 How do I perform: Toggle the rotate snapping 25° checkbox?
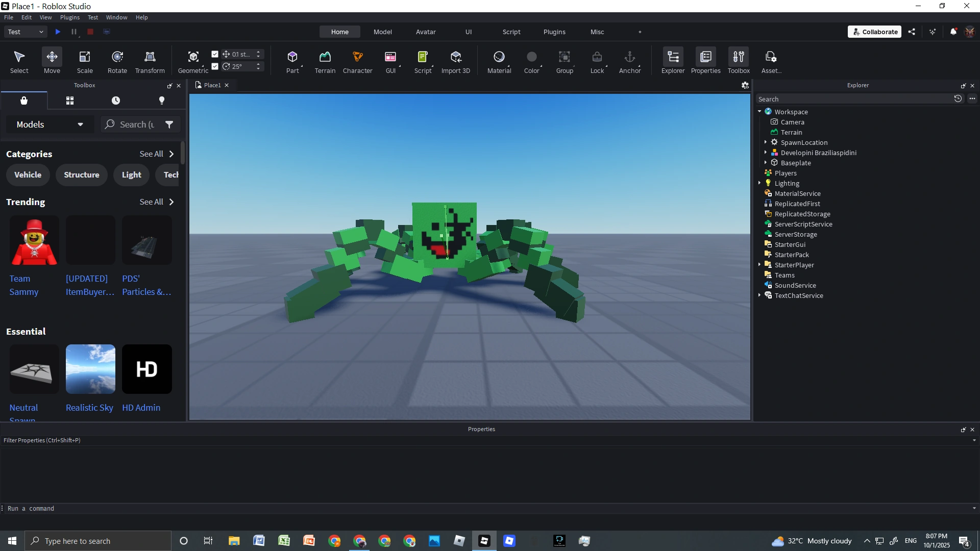(x=215, y=66)
